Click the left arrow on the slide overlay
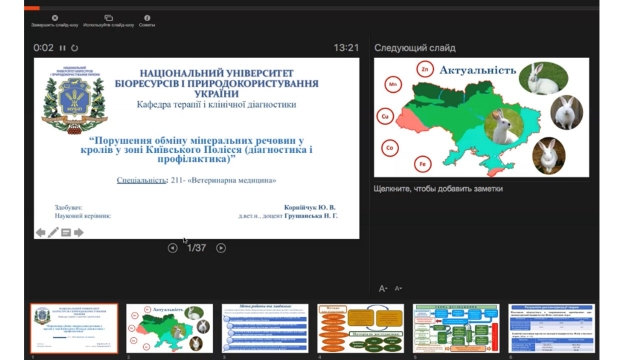This screenshot has height=360, width=640. click(x=40, y=233)
